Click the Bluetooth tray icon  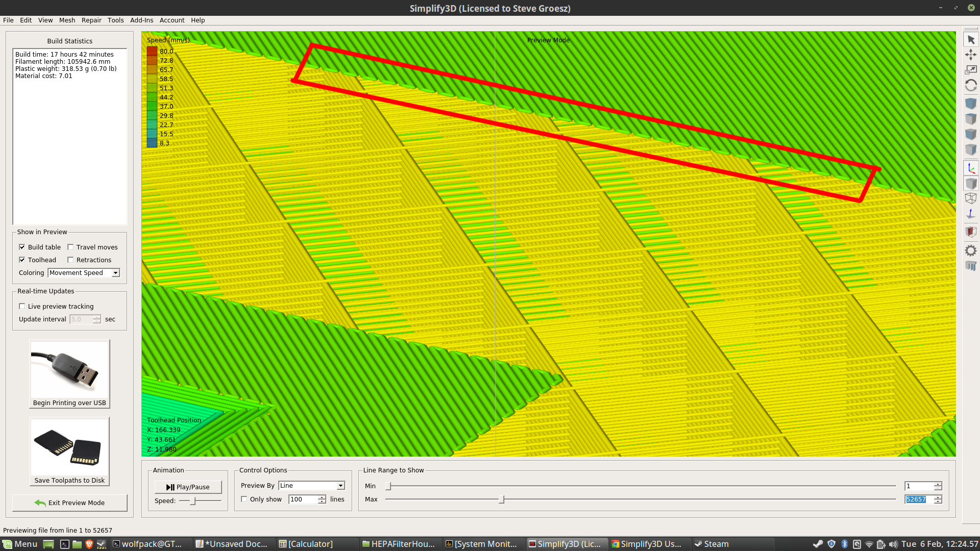pos(844,544)
